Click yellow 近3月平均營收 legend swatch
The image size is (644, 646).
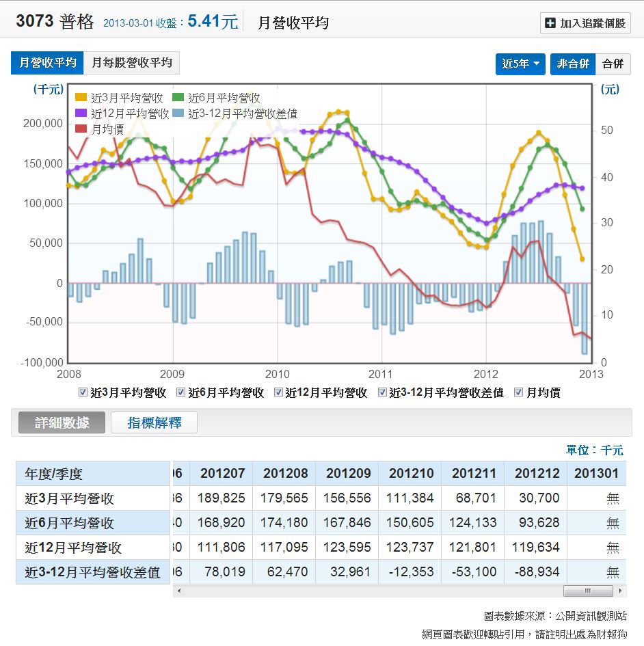pos(81,97)
